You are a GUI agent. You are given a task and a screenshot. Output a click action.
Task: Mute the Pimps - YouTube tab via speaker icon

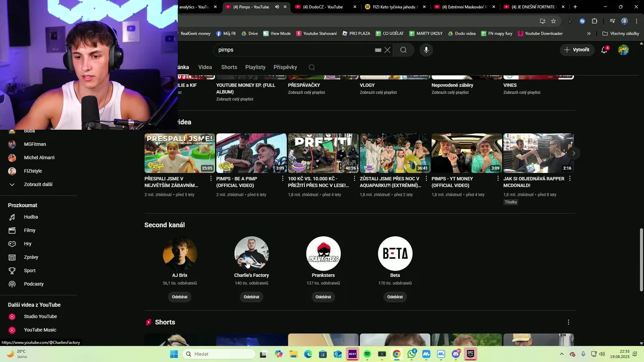(x=277, y=7)
